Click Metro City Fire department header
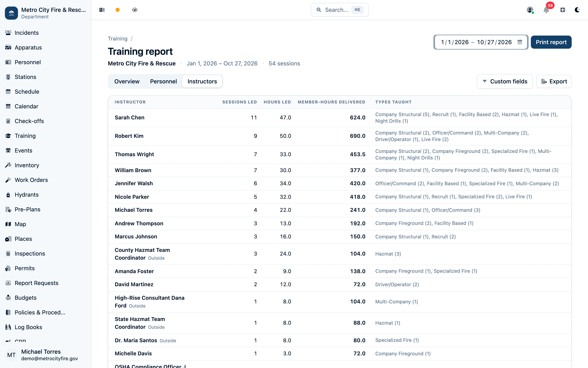The width and height of the screenshot is (588, 368). click(46, 13)
